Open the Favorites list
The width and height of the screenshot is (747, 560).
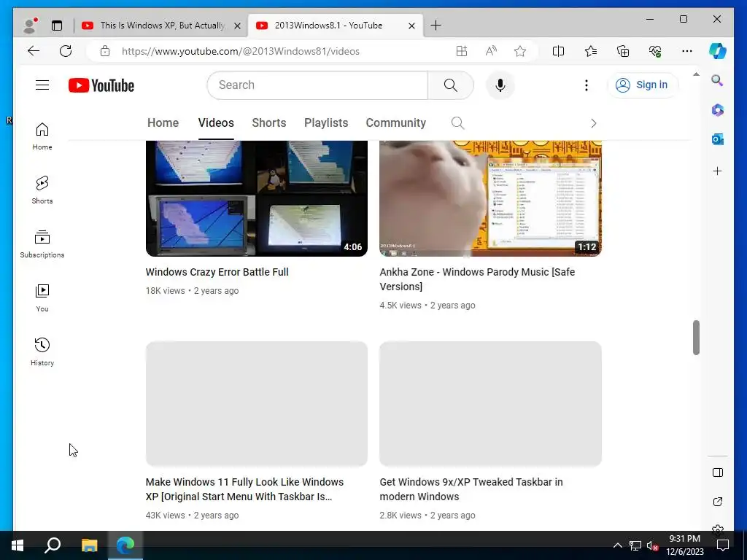[x=591, y=51]
